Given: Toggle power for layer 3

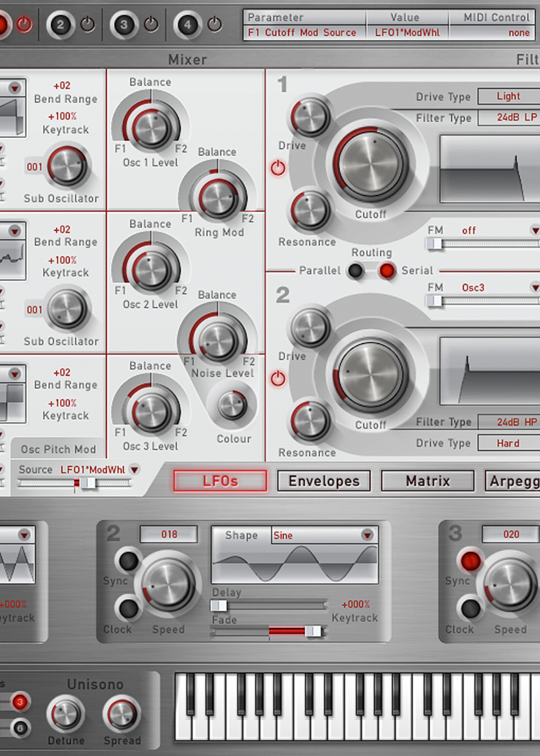Looking at the screenshot, I should (x=151, y=24).
